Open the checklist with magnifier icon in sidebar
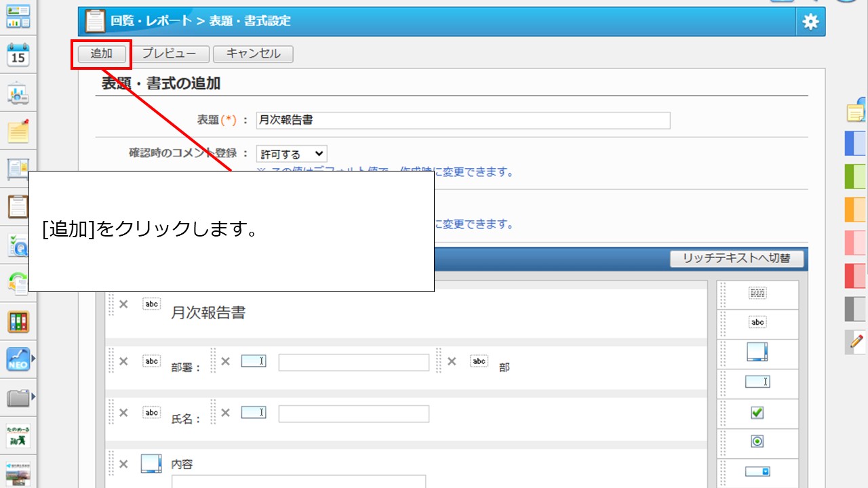The width and height of the screenshot is (868, 488). (x=18, y=245)
